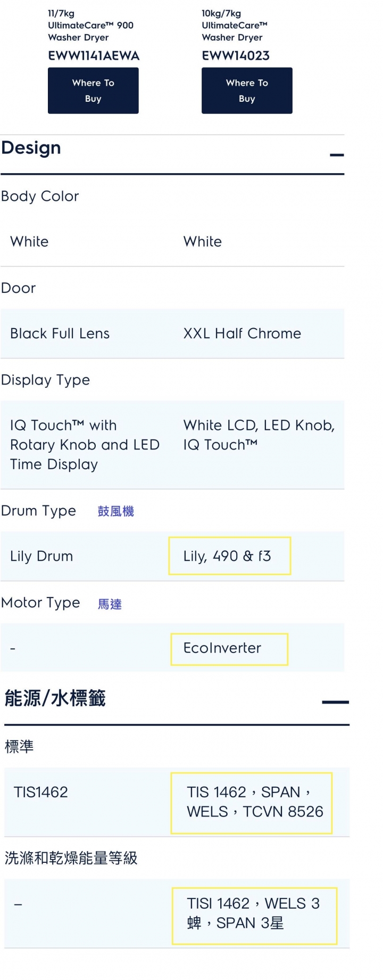This screenshot has width=383, height=980.
Task: Click the 洗滌和乾燥能量等級 row label
Action: click(x=71, y=858)
